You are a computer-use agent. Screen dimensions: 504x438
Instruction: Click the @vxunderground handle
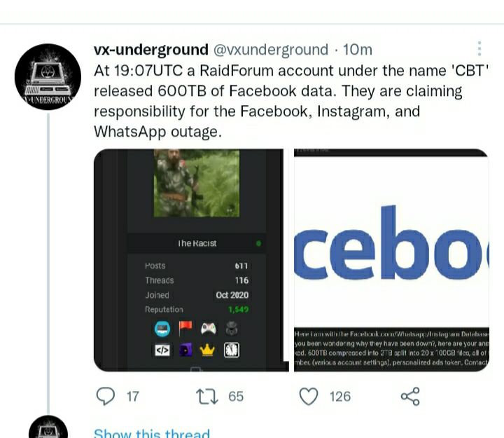[271, 50]
